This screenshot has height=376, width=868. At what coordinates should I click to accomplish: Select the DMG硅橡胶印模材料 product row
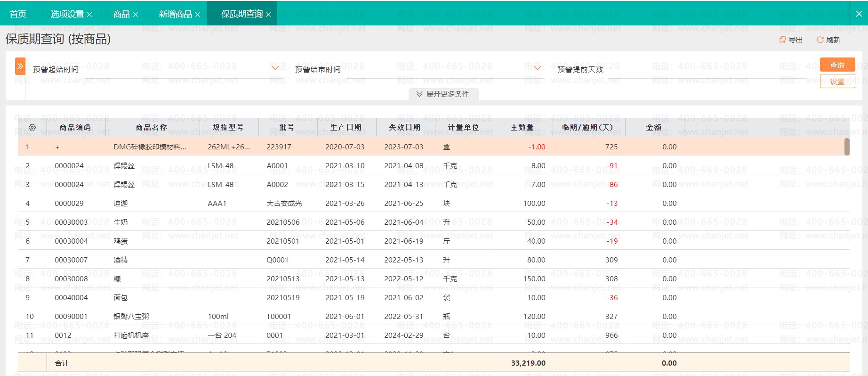pos(433,147)
